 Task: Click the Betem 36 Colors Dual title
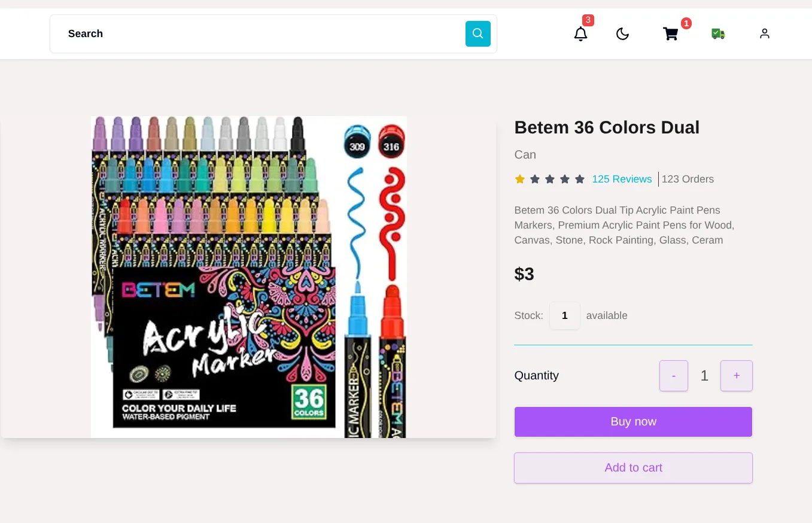607,127
